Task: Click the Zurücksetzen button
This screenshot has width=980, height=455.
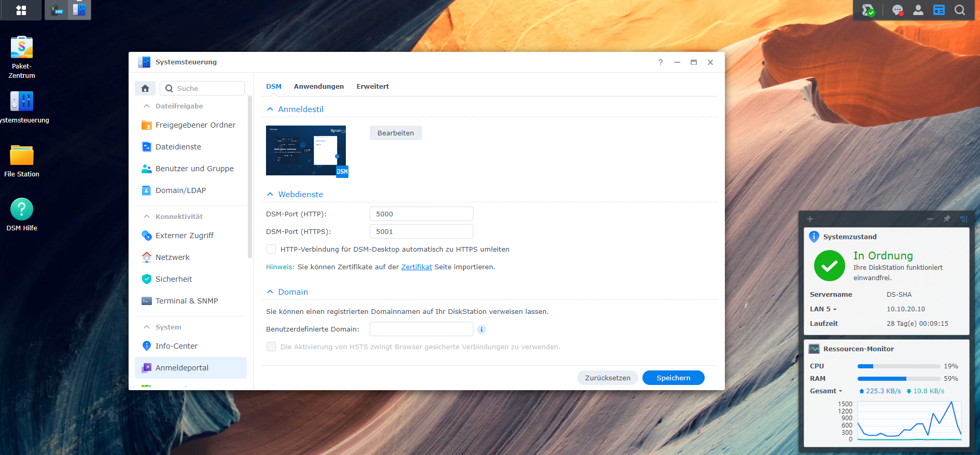Action: [x=608, y=378]
